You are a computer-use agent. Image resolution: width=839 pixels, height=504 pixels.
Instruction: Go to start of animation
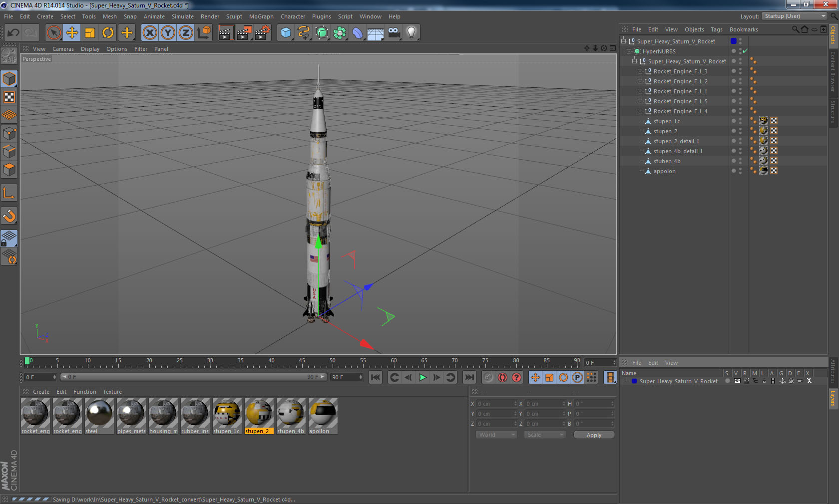(376, 378)
